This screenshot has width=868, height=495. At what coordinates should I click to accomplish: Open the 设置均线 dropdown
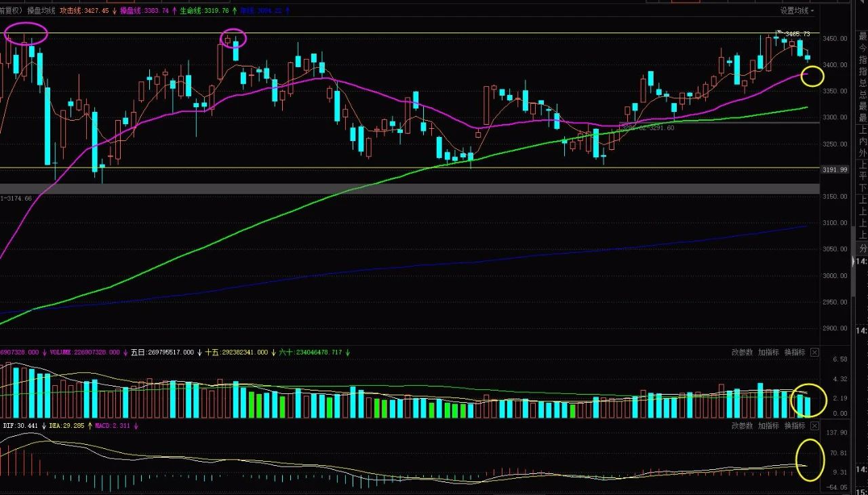(797, 10)
